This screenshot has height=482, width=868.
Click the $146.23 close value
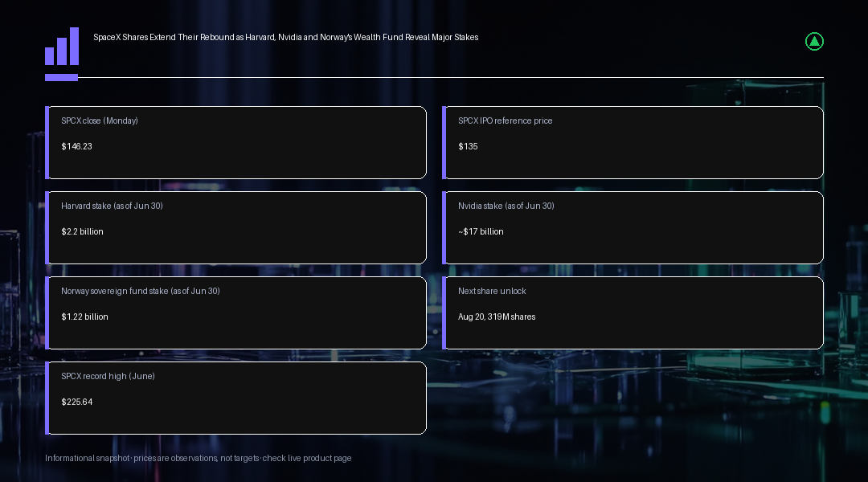[77, 147]
